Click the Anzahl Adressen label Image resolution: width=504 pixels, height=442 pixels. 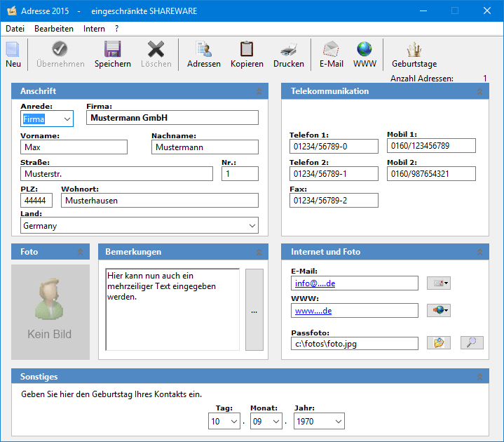(x=422, y=79)
